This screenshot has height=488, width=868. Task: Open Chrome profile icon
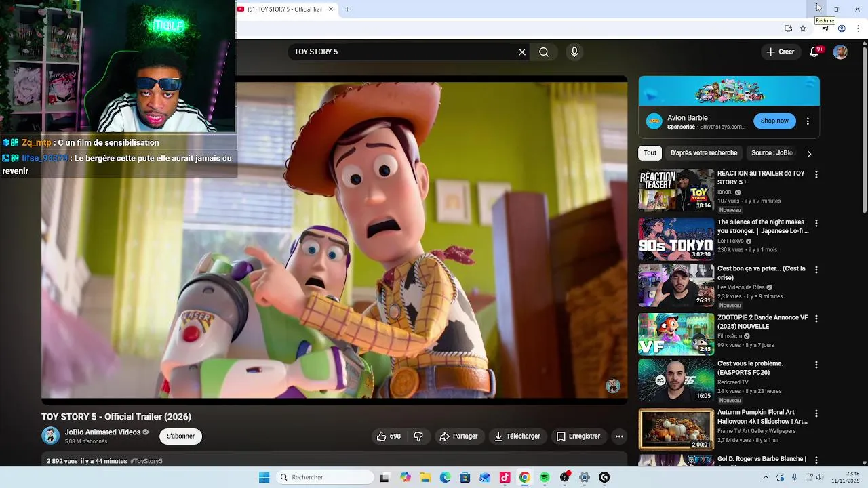(x=842, y=28)
